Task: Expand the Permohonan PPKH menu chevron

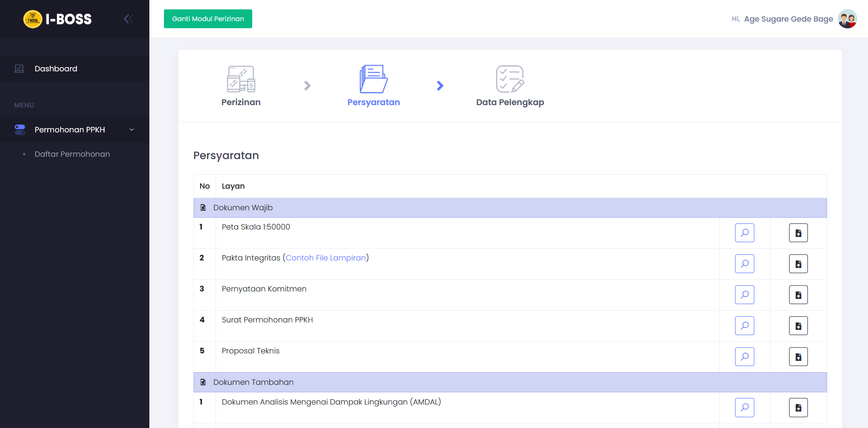Action: tap(132, 130)
